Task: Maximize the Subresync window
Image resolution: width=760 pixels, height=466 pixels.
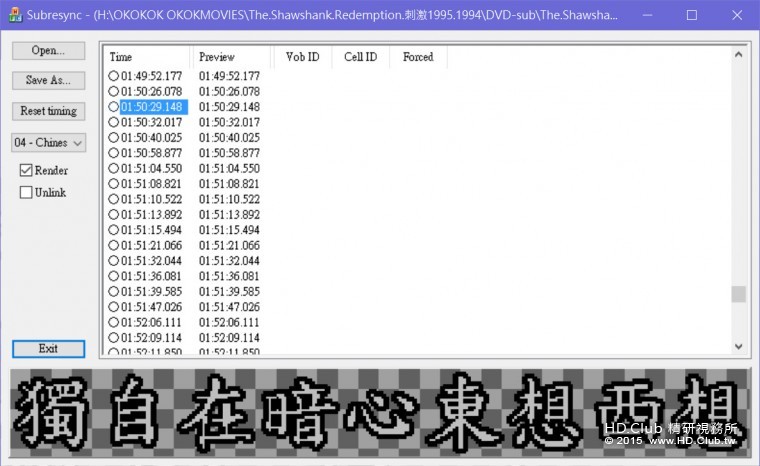Action: pyautogui.click(x=692, y=15)
